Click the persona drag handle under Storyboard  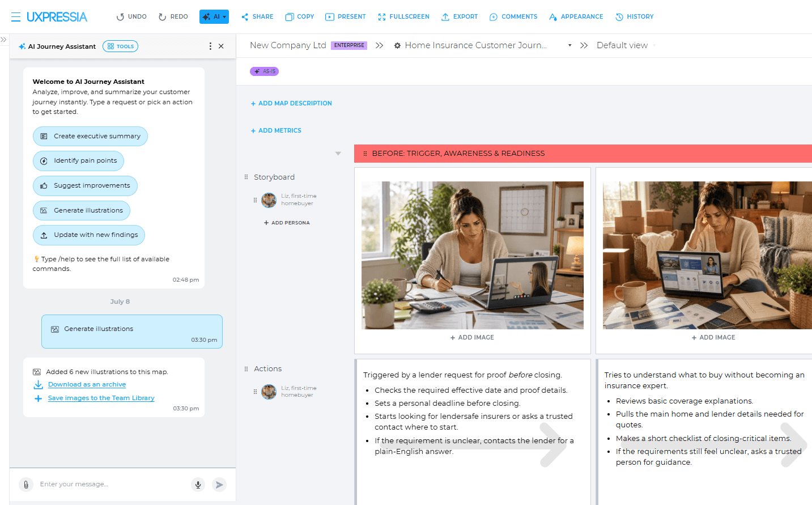(x=255, y=200)
